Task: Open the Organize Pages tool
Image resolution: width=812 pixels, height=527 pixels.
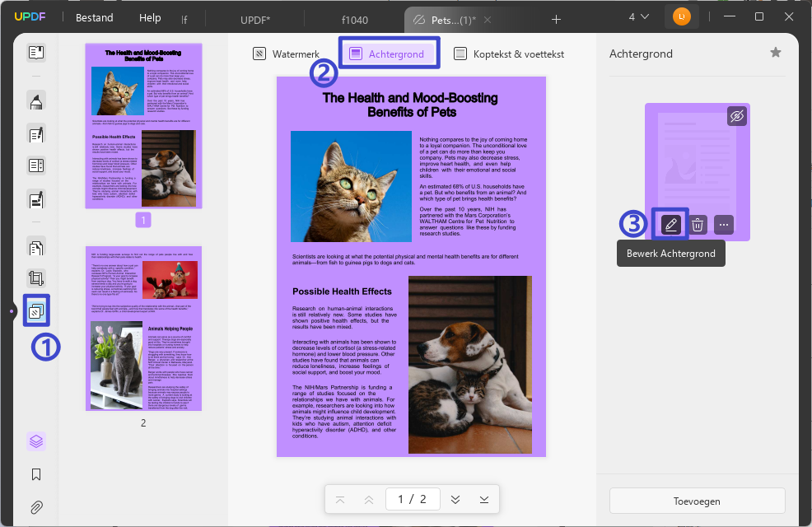Action: 36,248
